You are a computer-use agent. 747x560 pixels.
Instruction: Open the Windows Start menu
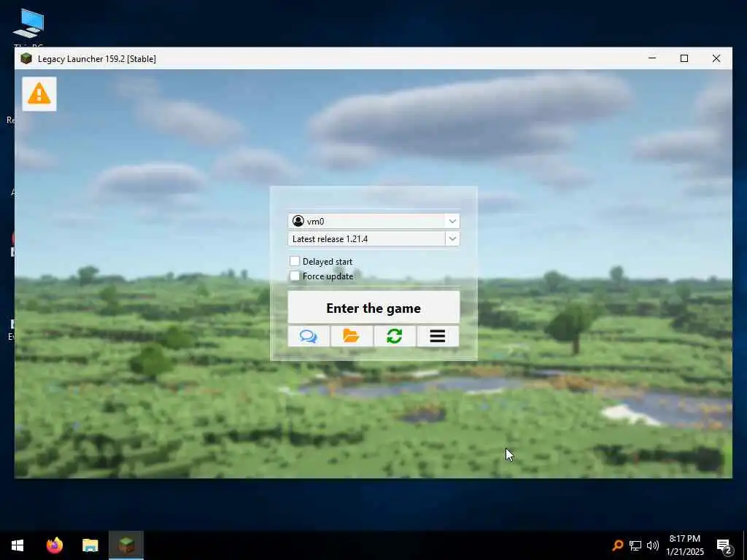point(18,545)
